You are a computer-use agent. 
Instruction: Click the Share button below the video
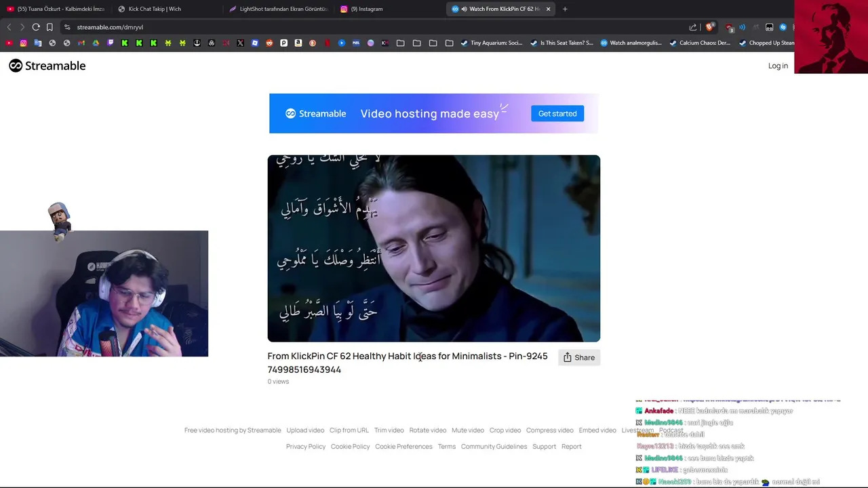click(x=579, y=357)
